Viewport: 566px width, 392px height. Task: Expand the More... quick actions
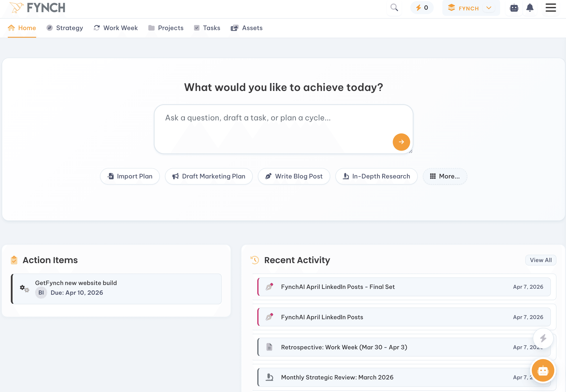445,176
